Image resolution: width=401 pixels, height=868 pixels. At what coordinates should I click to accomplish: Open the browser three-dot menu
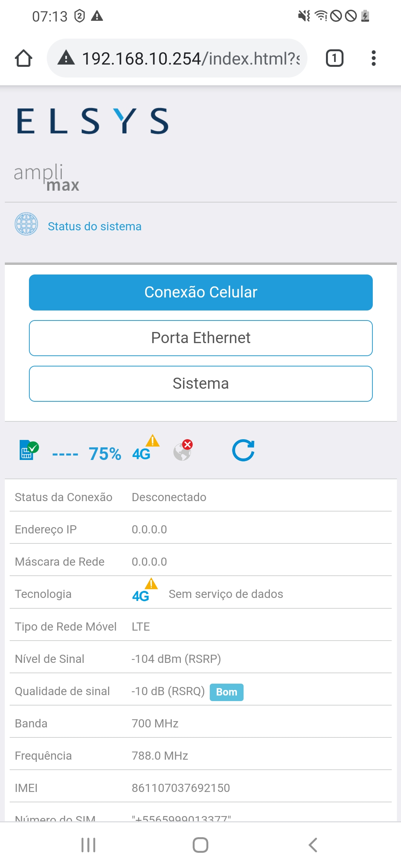pyautogui.click(x=374, y=58)
